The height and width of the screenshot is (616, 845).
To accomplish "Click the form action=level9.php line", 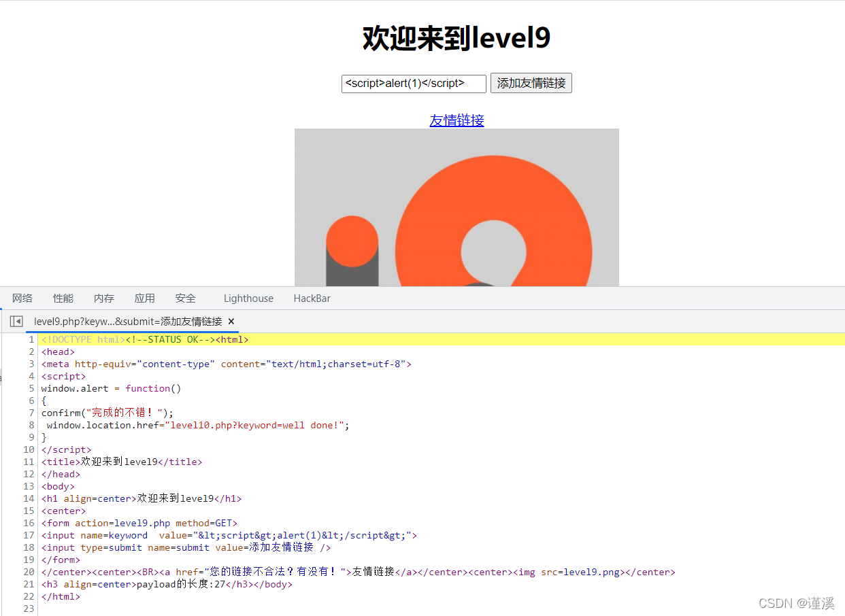I will [139, 523].
